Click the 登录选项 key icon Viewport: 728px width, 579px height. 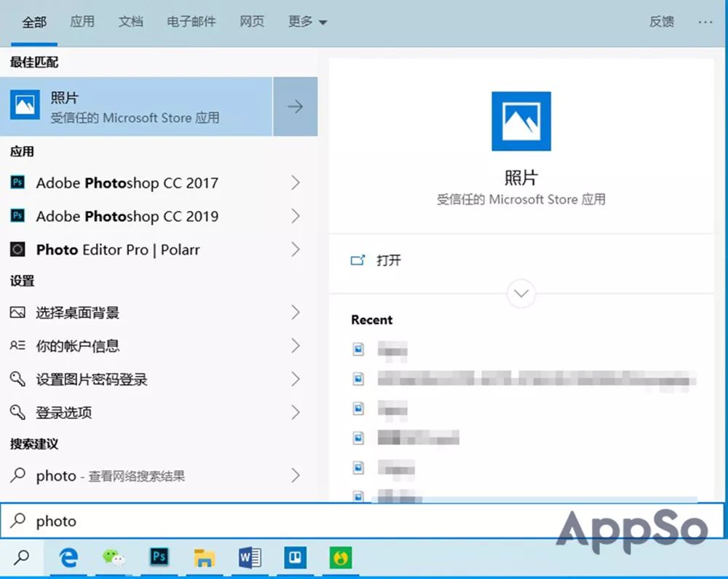tap(17, 412)
